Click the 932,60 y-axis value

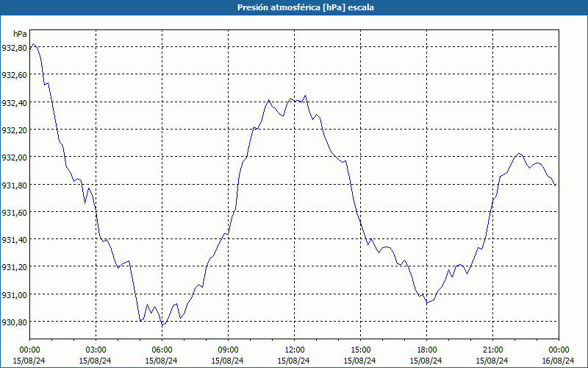click(x=14, y=75)
